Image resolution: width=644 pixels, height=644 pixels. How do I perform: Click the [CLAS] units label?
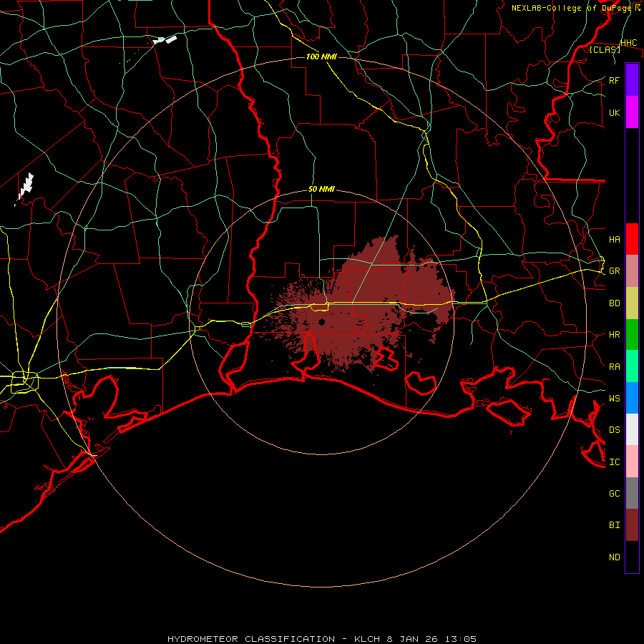605,49
